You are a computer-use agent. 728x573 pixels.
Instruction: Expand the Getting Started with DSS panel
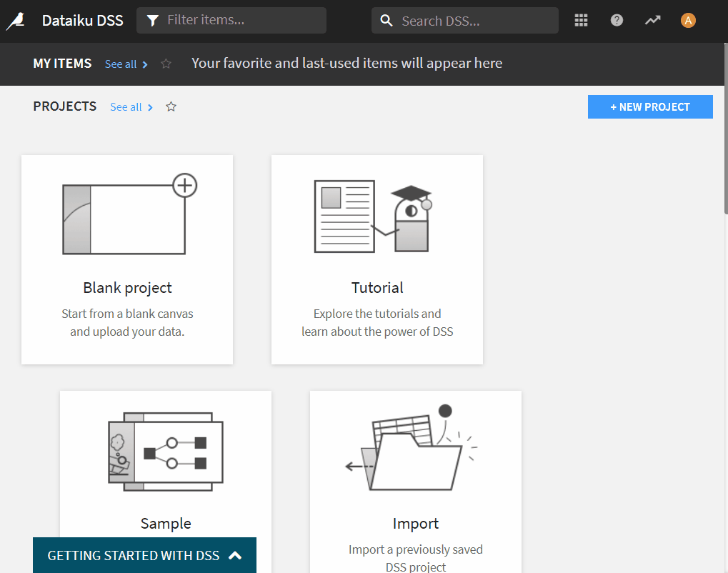[144, 555]
